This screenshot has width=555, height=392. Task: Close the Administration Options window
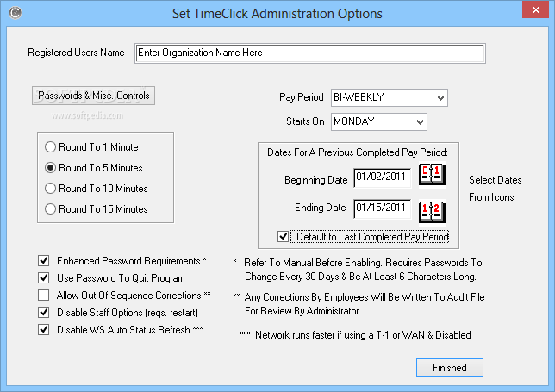535,9
